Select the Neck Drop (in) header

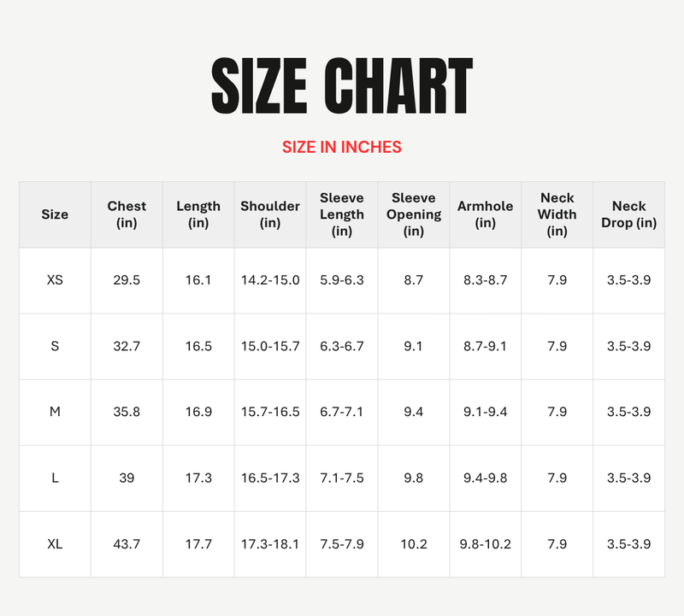point(629,214)
